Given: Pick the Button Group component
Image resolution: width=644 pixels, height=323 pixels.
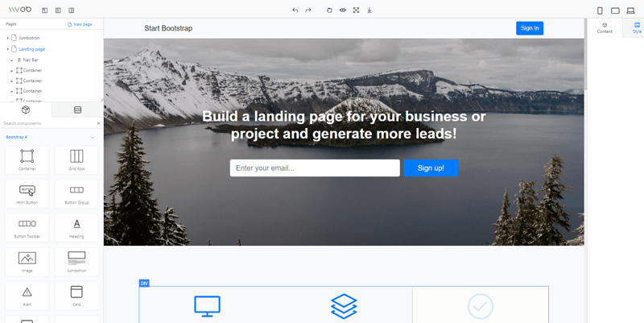Looking at the screenshot, I should click(76, 194).
